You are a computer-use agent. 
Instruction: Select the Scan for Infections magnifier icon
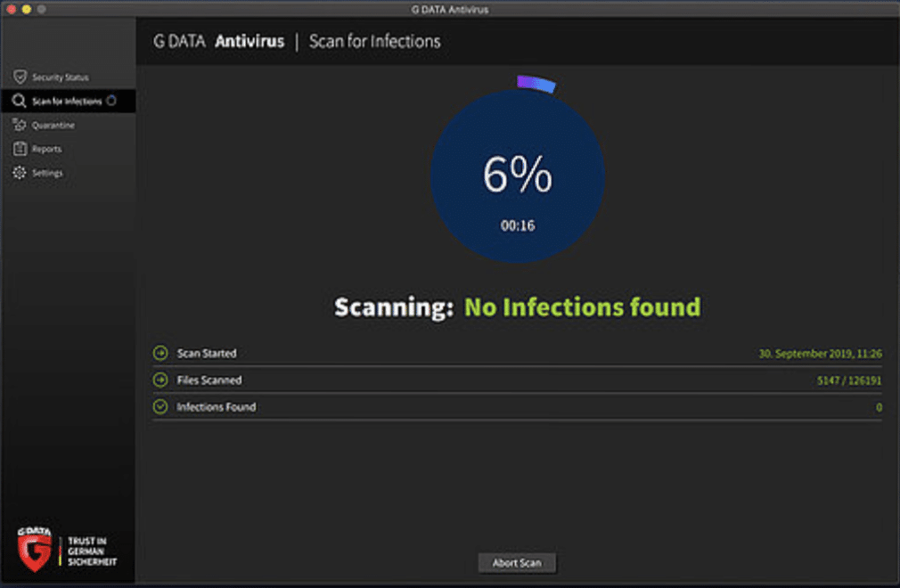[x=19, y=101]
